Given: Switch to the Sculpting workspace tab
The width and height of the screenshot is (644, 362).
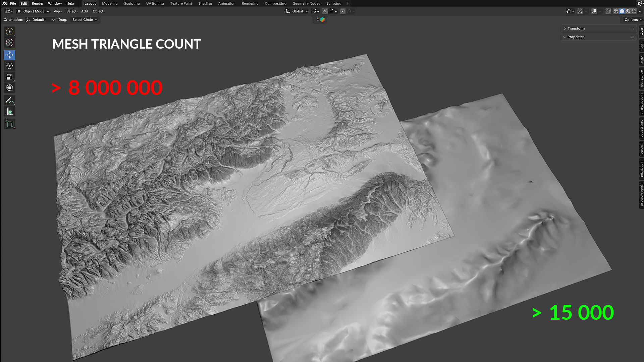Looking at the screenshot, I should (131, 3).
